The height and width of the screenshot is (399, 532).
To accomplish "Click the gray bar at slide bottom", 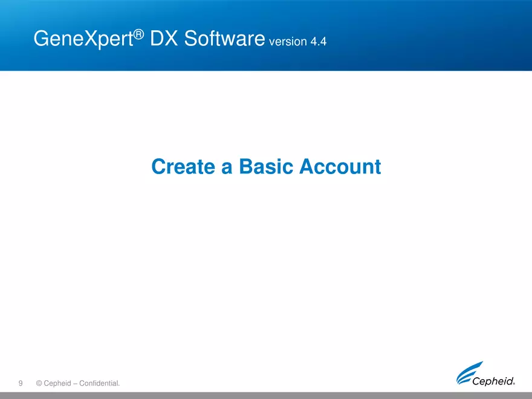I will pyautogui.click(x=266, y=395).
